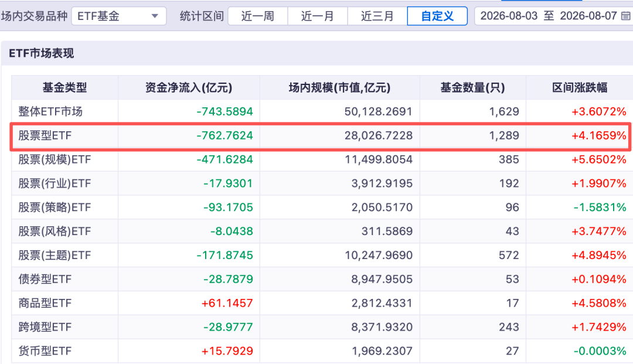Click the 2026-08-03 start date field
This screenshot has width=633, height=364.
pos(509,16)
